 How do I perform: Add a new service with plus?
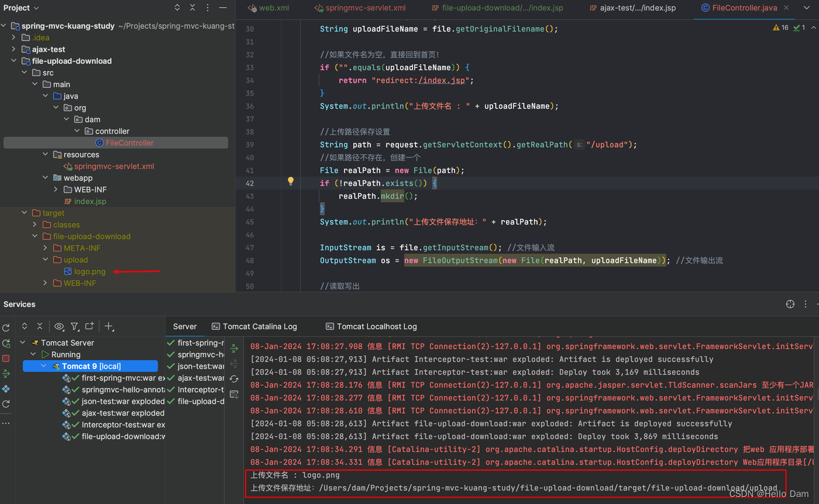coord(109,326)
